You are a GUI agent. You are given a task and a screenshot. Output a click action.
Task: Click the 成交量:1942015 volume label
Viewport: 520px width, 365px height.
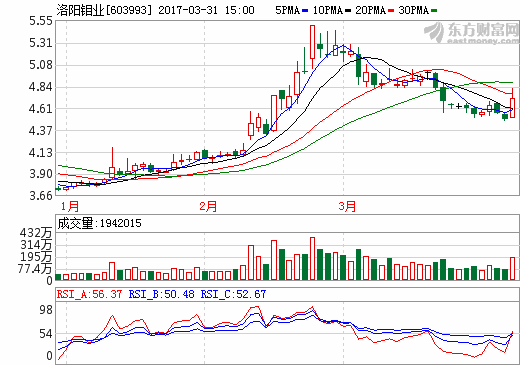pyautogui.click(x=99, y=223)
